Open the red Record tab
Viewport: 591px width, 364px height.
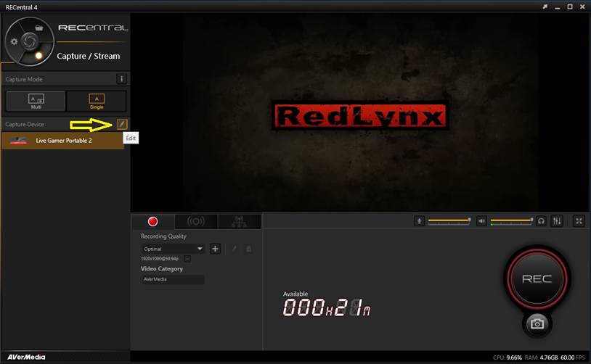(x=152, y=221)
